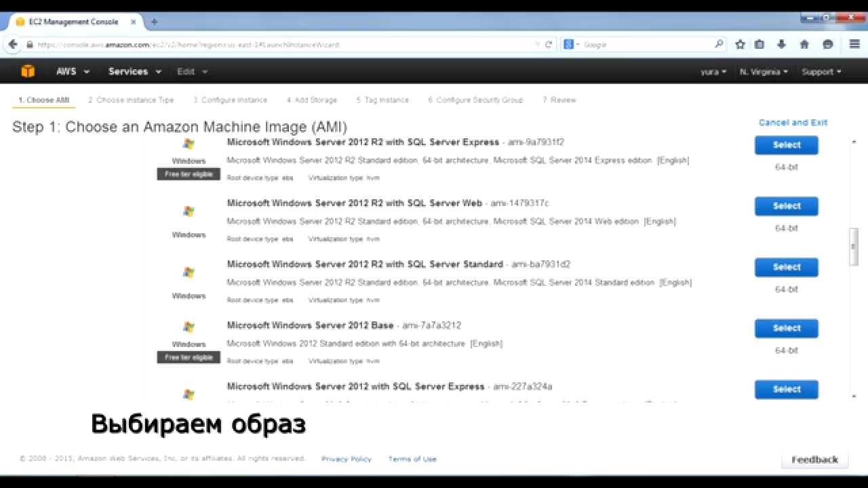
Task: Go to step 7 Review
Action: [559, 100]
